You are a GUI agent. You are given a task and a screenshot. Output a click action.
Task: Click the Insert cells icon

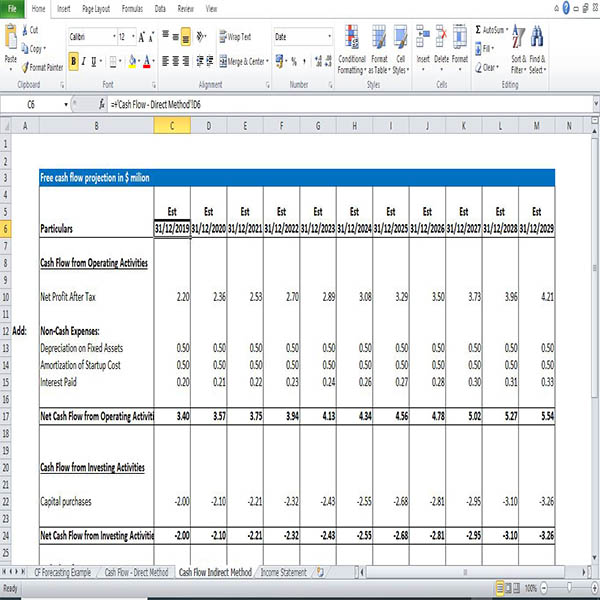tap(423, 36)
